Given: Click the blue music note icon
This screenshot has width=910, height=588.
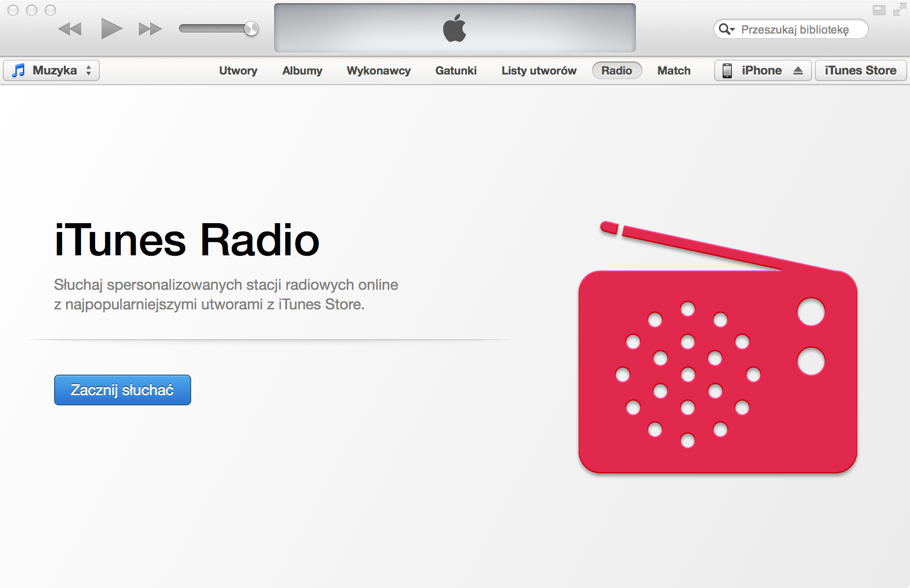Looking at the screenshot, I should pos(18,70).
